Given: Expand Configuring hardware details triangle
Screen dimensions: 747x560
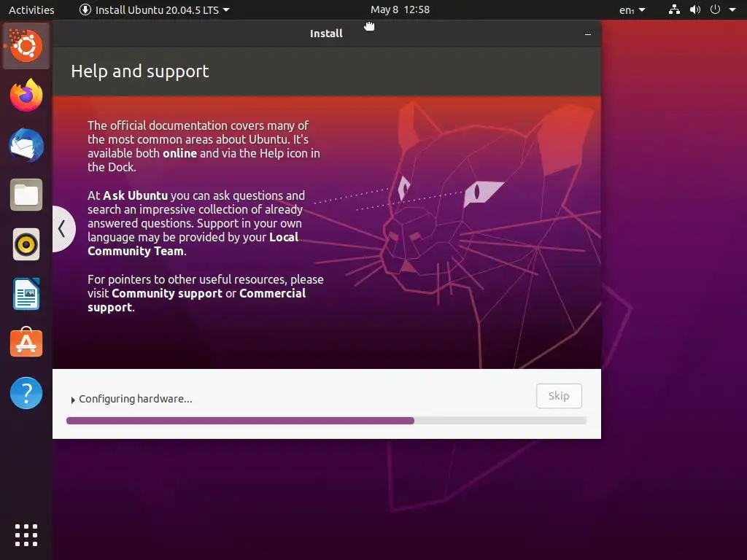Looking at the screenshot, I should [x=73, y=400].
